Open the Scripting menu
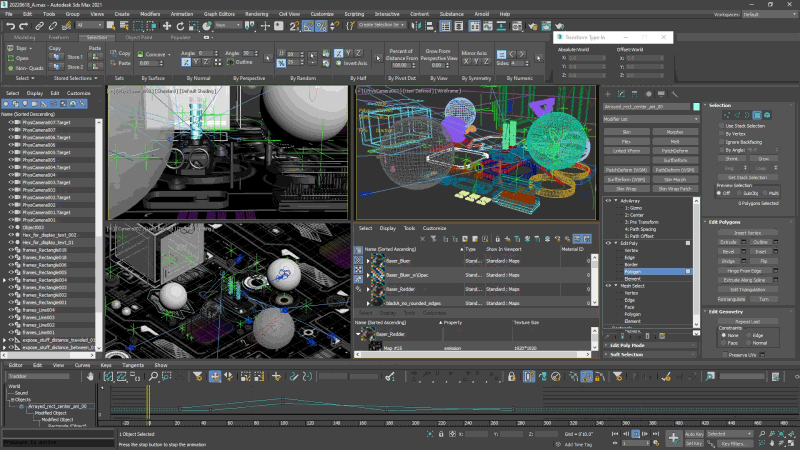This screenshot has width=800, height=450. 354,14
